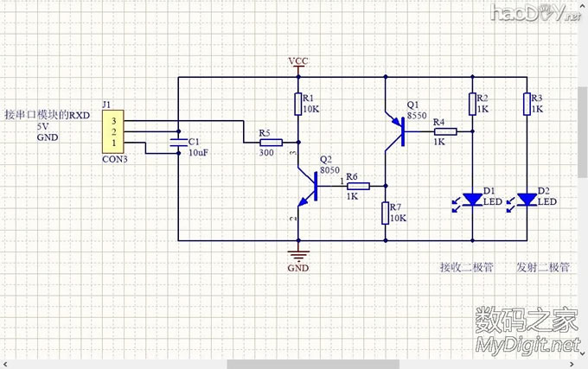Click the GND ground symbol
588x369 pixels.
tap(298, 254)
